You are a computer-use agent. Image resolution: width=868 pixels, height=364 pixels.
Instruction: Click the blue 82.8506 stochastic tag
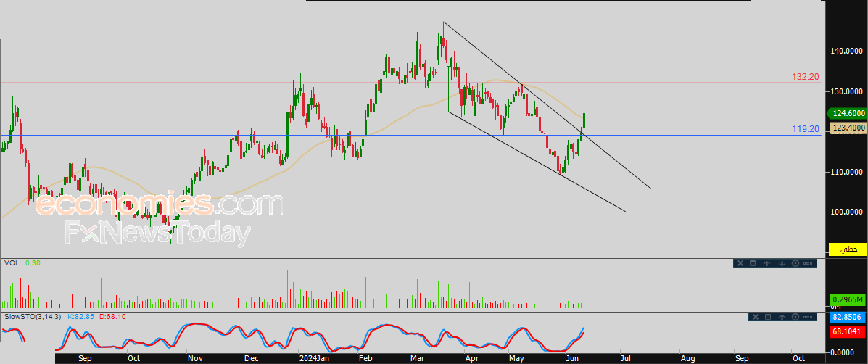click(847, 318)
